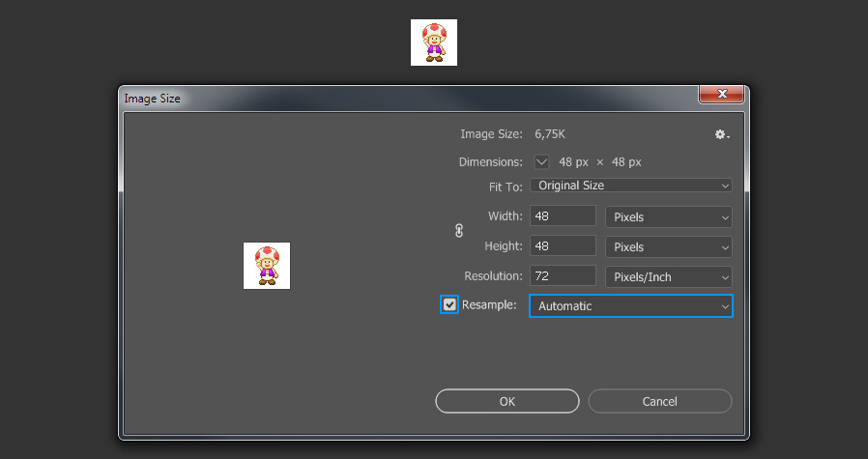Open the Fit To Original Size dropdown

[x=631, y=186]
